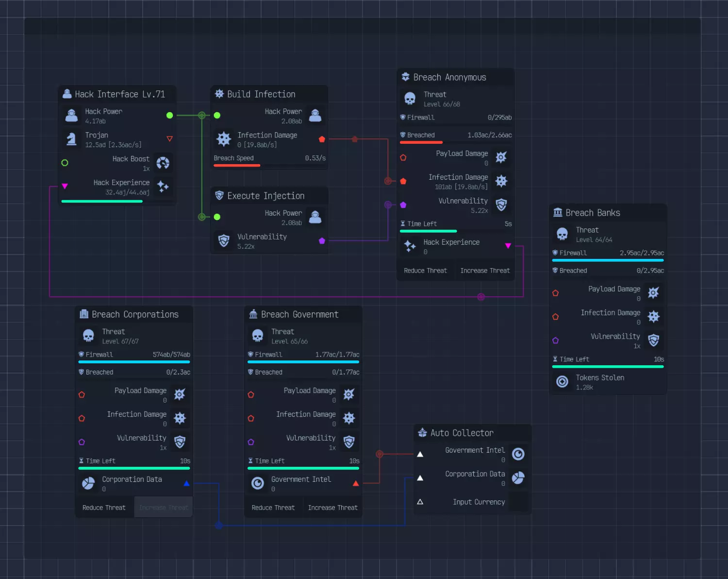Click the red Government Intel output port in Breach Government
The width and height of the screenshot is (728, 579).
click(356, 483)
